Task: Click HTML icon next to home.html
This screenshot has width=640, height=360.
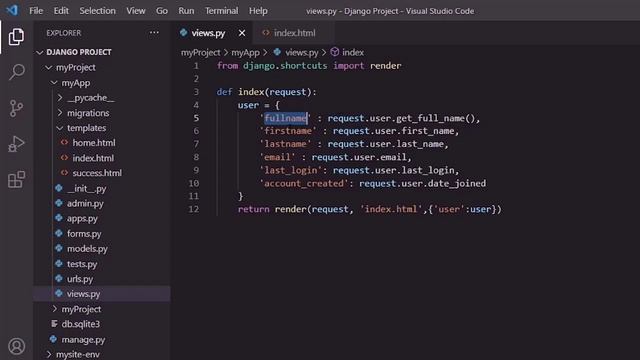Action: [64, 143]
